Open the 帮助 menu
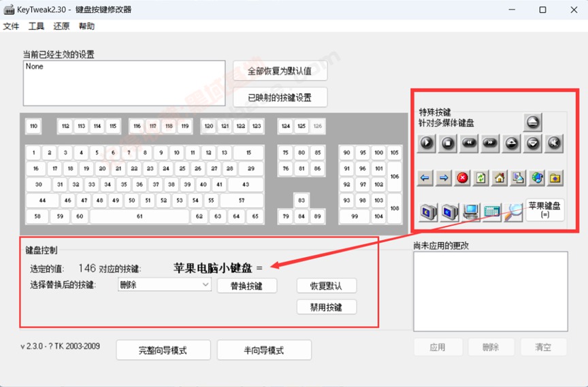Screen dimensions: 588x387 tap(86, 27)
